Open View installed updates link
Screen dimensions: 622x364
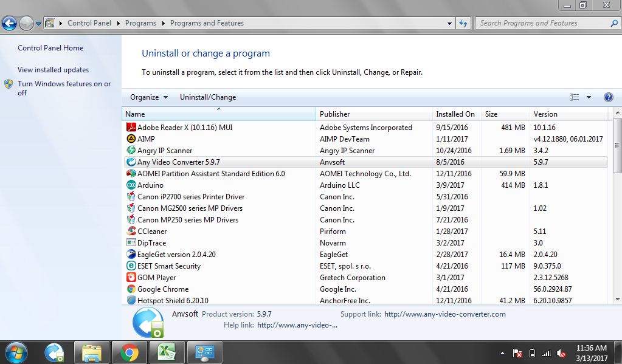[53, 70]
